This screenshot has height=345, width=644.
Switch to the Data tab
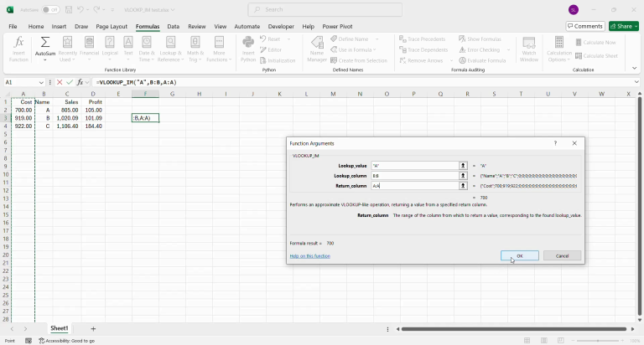(x=173, y=27)
